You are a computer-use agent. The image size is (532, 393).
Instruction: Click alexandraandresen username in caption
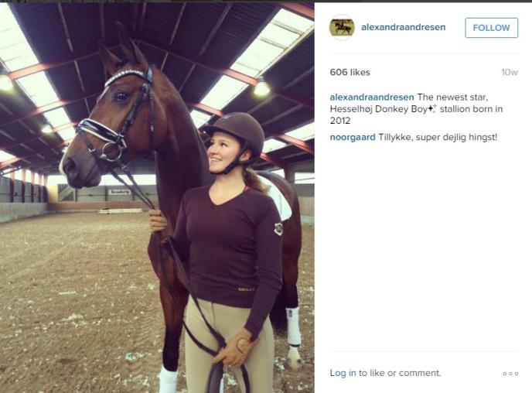pos(372,97)
